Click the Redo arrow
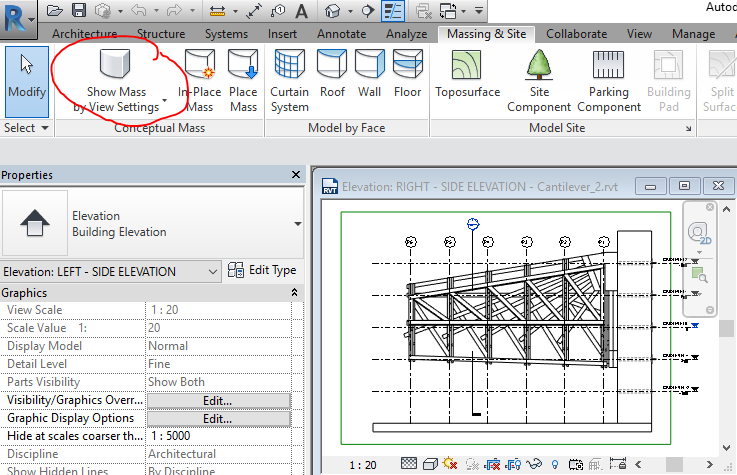This screenshot has height=475, width=737. 174,10
